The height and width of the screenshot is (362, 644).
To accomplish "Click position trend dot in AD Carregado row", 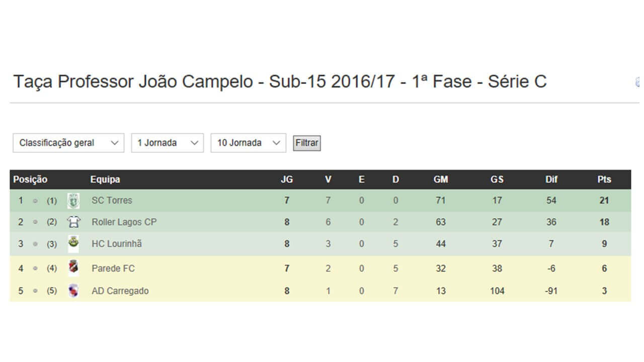I will (x=35, y=291).
